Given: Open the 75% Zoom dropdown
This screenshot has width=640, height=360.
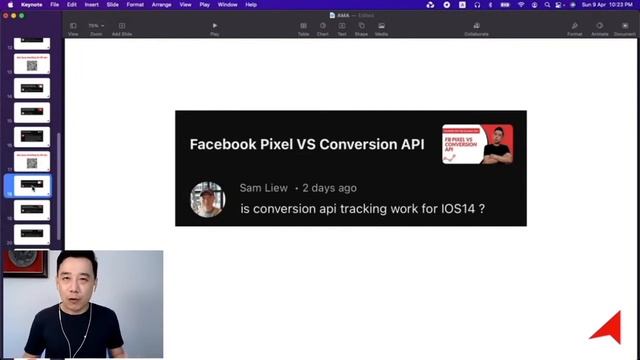Looking at the screenshot, I should tap(96, 29).
